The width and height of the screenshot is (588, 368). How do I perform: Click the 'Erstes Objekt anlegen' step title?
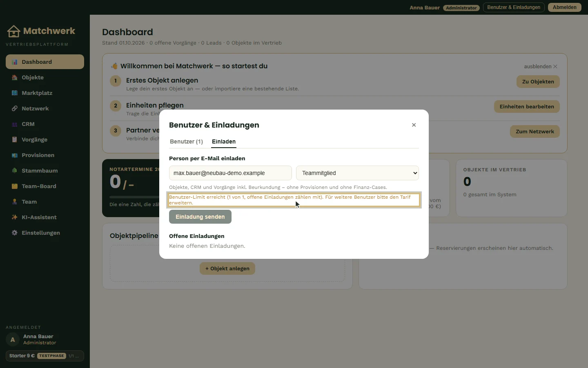tap(162, 81)
